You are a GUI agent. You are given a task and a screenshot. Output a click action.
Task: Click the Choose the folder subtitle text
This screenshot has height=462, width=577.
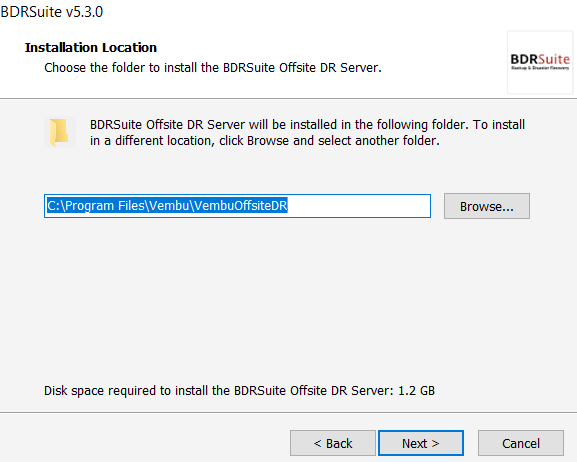pyautogui.click(x=213, y=68)
